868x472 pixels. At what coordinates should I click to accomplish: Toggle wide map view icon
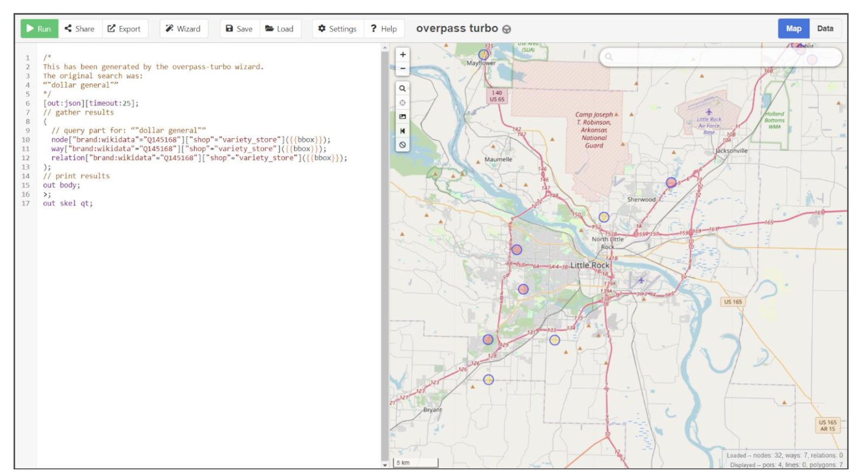point(403,131)
